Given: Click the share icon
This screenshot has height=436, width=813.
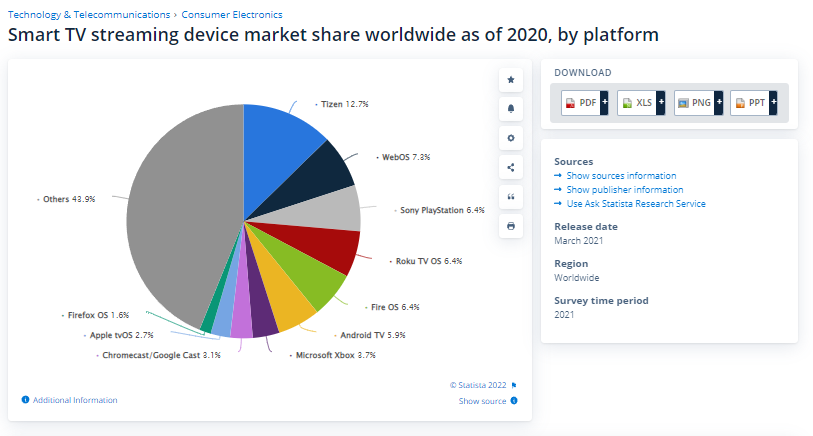Looking at the screenshot, I should point(511,167).
